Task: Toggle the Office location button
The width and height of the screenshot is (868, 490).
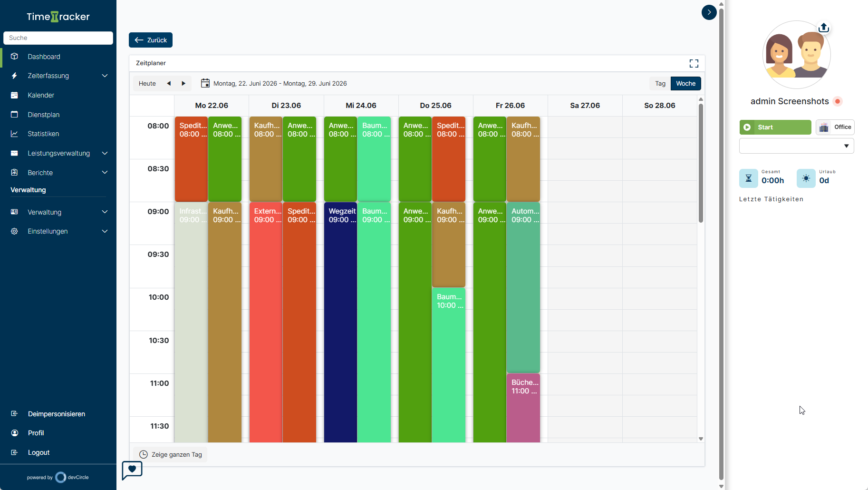Action: pyautogui.click(x=835, y=127)
